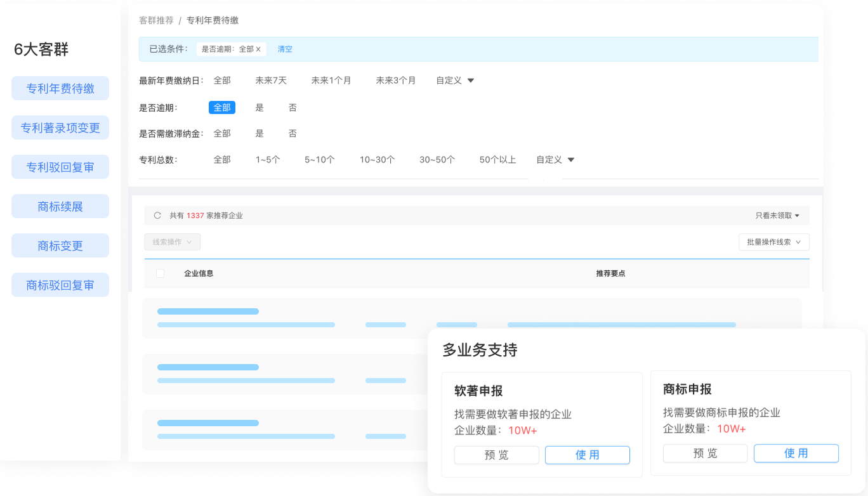This screenshot has width=868, height=496.
Task: Preview the 商标申报 business
Action: click(x=706, y=454)
